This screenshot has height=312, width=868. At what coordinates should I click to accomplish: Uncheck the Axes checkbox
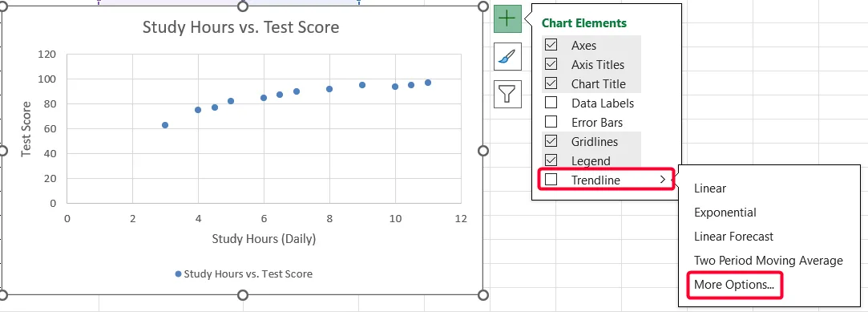[x=551, y=45]
